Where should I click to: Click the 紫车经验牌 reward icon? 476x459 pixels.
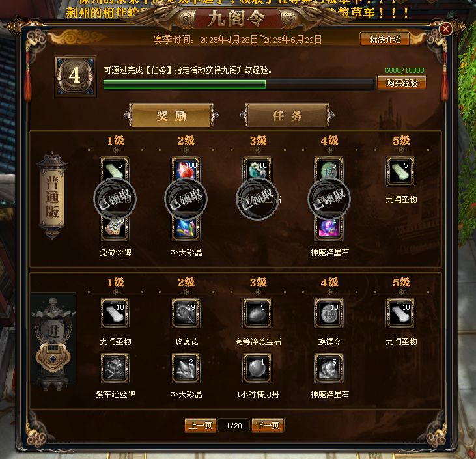click(115, 368)
